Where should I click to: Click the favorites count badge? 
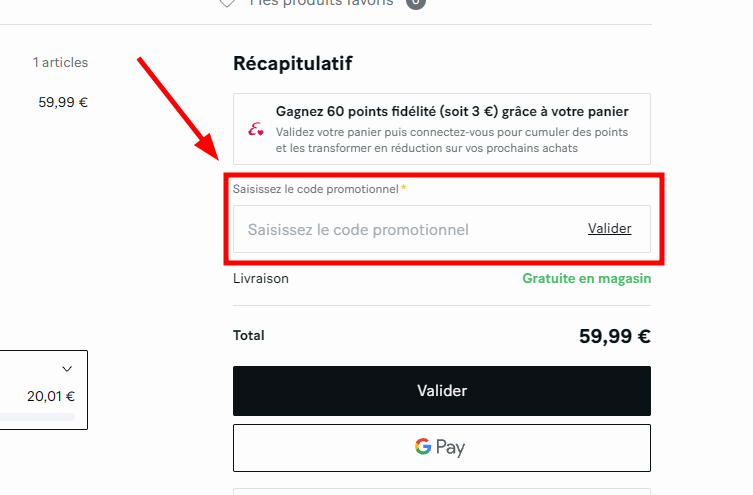[x=416, y=3]
